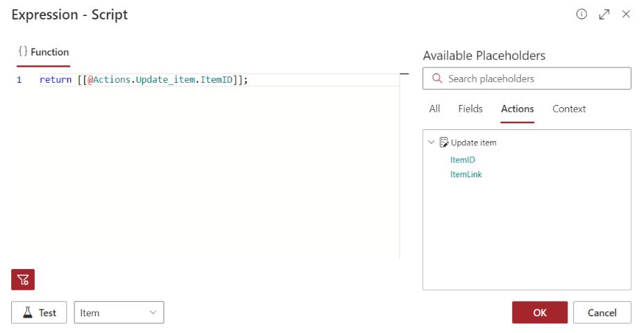The width and height of the screenshot is (644, 333).
Task: Insert the ItemLink placeholder
Action: pyautogui.click(x=466, y=174)
